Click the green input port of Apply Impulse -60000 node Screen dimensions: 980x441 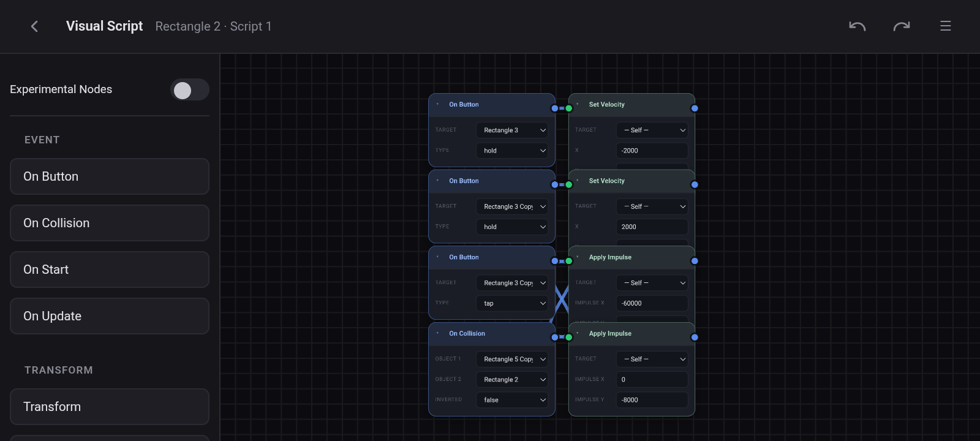click(569, 261)
